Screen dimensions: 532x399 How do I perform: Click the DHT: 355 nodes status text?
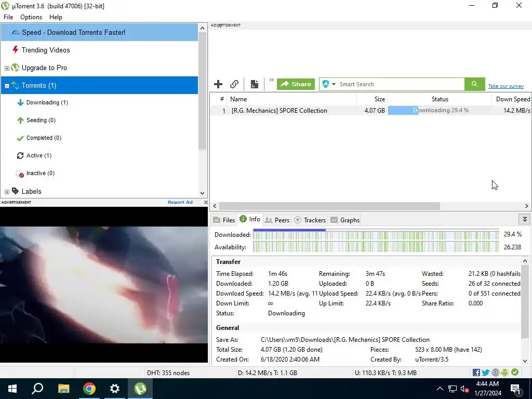(168, 373)
